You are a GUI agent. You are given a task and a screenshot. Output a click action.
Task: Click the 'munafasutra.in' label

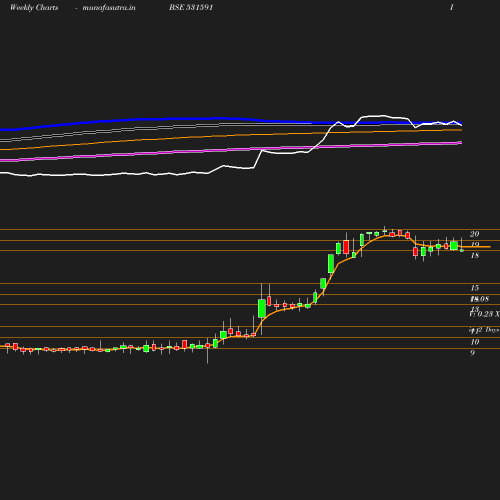pyautogui.click(x=109, y=8)
